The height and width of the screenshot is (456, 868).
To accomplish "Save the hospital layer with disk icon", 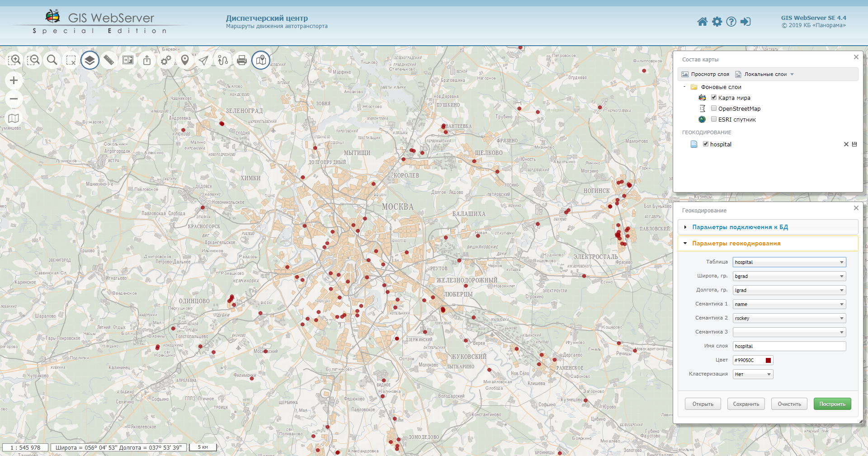I will (x=854, y=144).
